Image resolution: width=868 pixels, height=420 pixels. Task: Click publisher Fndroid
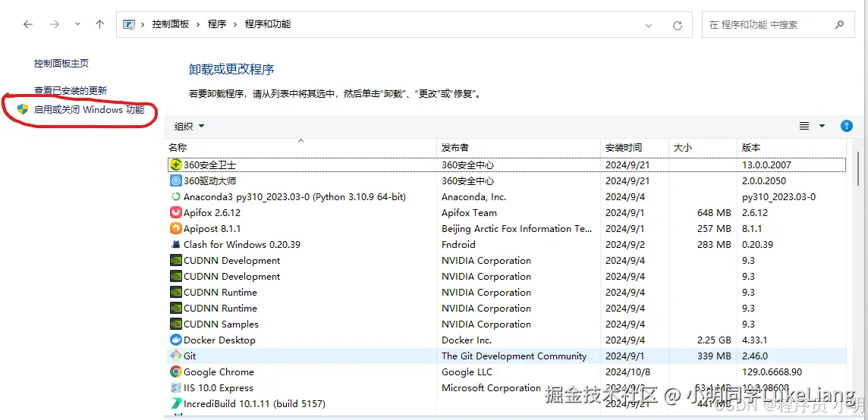458,244
